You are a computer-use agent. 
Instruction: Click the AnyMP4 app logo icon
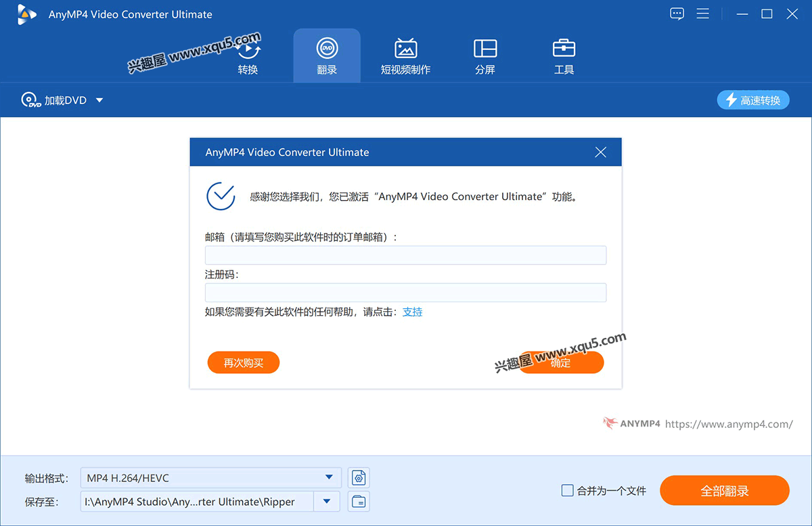pos(27,14)
